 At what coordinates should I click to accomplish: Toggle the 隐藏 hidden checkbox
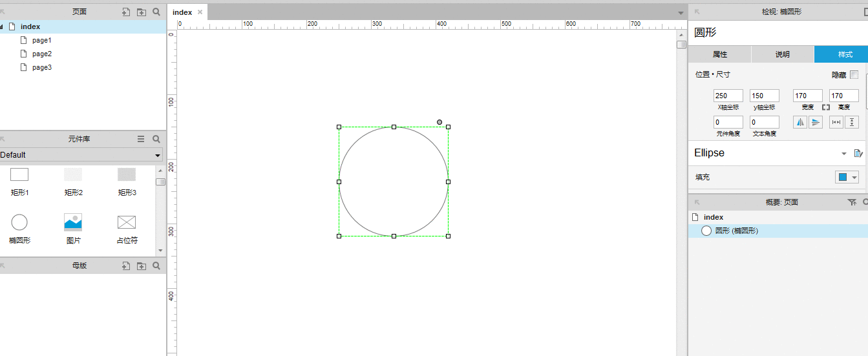(x=854, y=75)
